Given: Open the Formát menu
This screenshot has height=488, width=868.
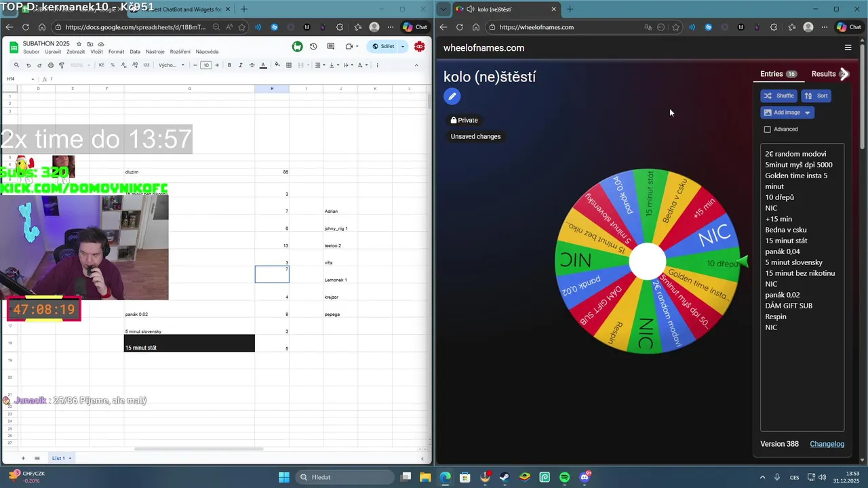Looking at the screenshot, I should click(116, 52).
